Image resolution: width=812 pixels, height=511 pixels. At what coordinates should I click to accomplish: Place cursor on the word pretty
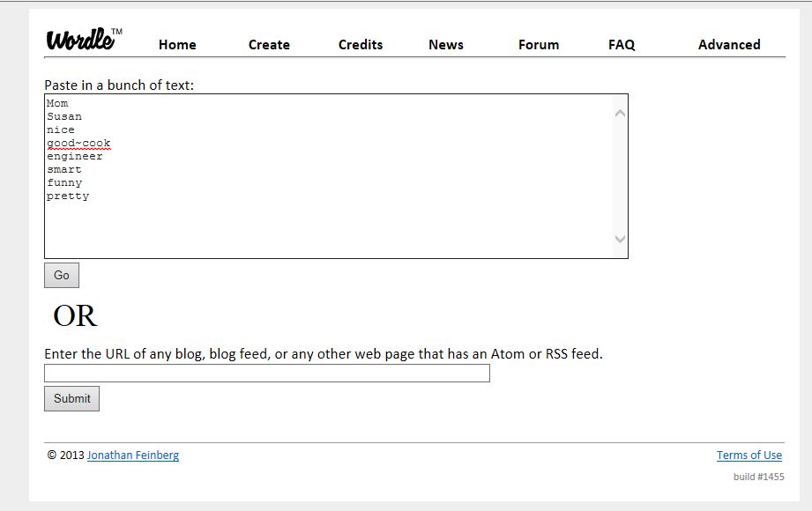tap(68, 196)
